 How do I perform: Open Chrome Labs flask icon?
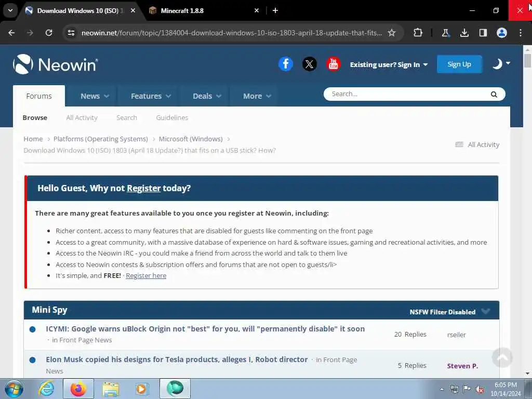coord(445,33)
